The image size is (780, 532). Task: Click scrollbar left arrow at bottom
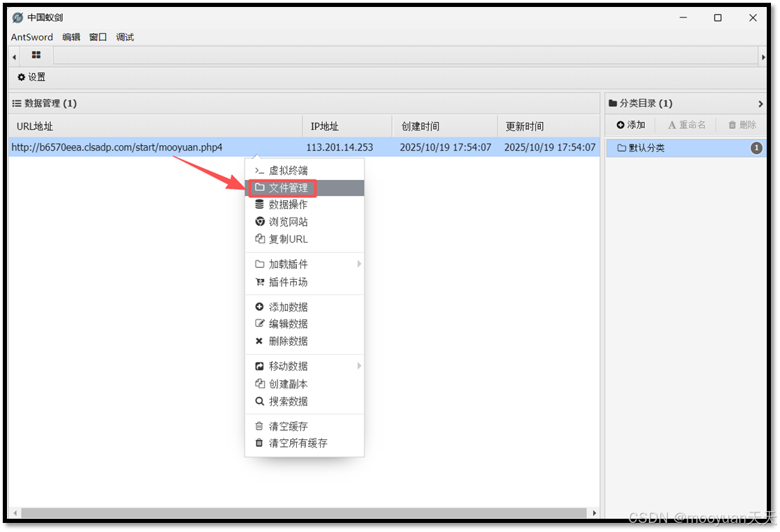[15, 512]
